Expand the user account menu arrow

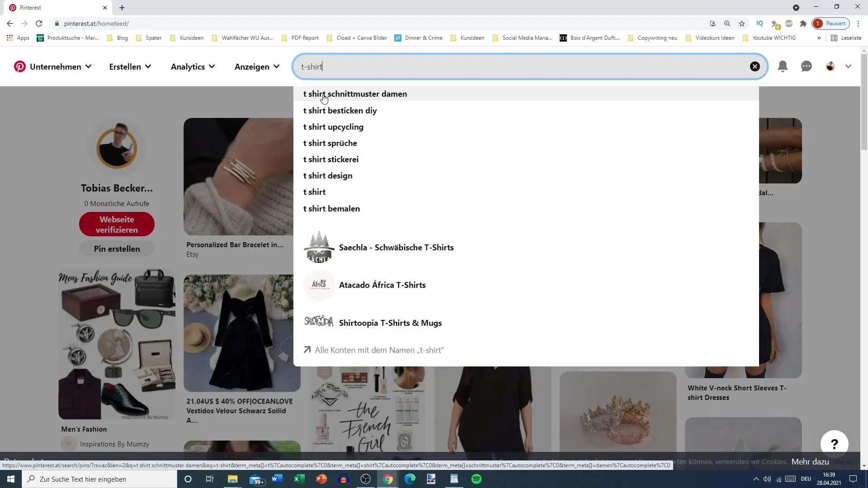(x=848, y=66)
